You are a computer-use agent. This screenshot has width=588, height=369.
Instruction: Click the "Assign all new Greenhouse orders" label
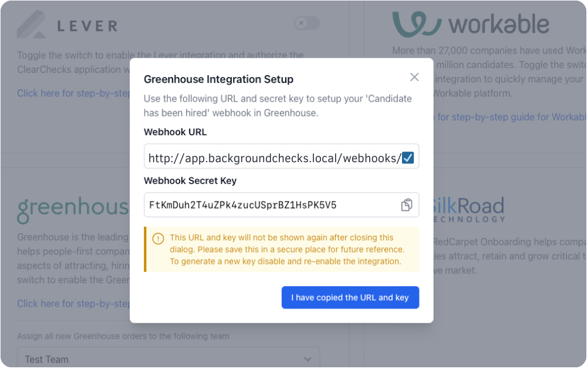(x=123, y=336)
